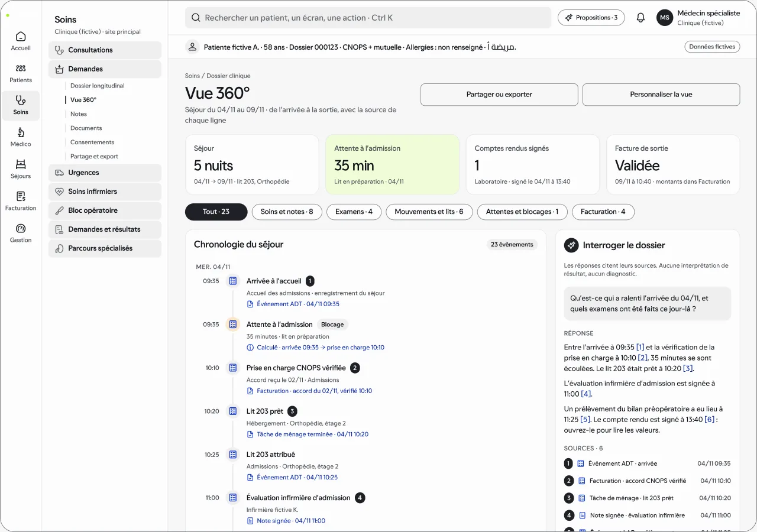Viewport: 757px width, 532px height.
Task: Click citation [3] in the response text
Action: coord(687,368)
